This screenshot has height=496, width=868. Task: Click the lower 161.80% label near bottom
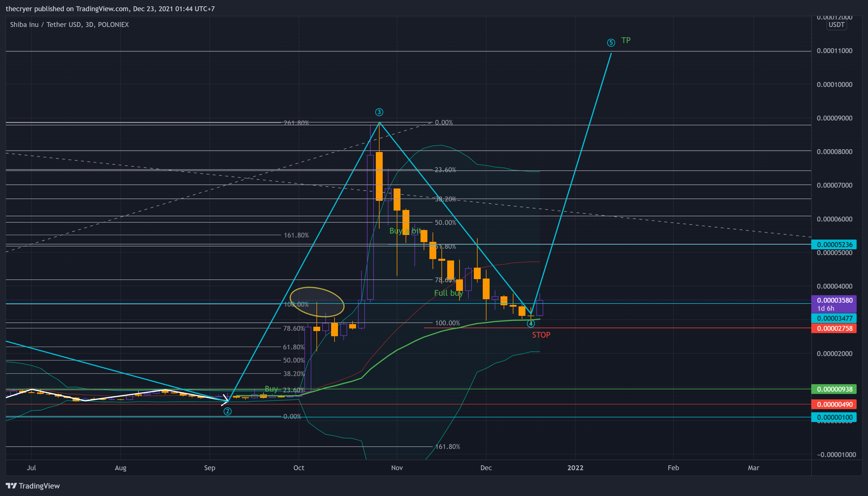pos(447,447)
